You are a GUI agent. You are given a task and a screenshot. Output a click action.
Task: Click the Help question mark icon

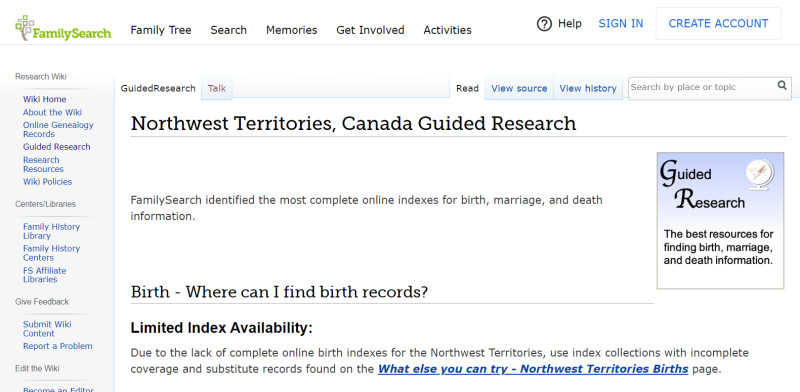tap(544, 23)
